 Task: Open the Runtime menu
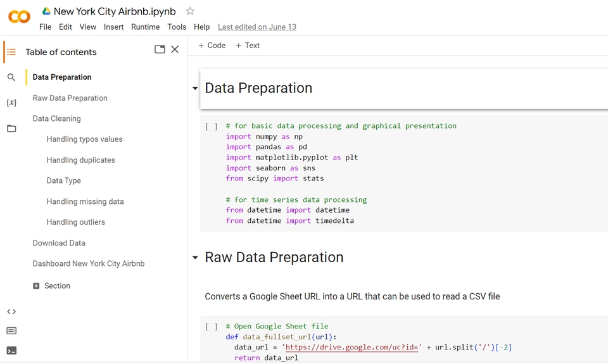(145, 27)
